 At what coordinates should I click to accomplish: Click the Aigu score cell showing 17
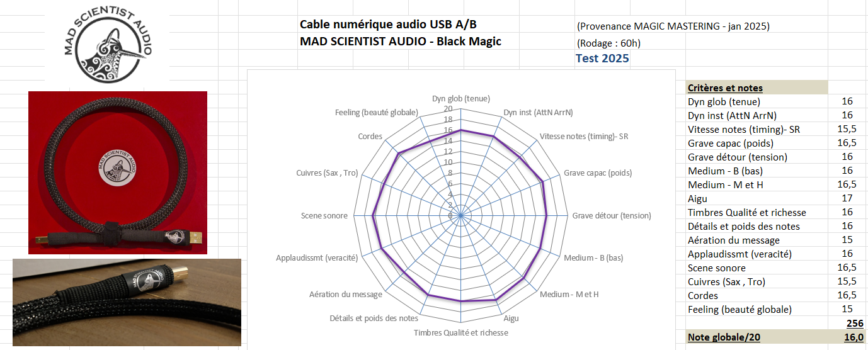(x=847, y=199)
